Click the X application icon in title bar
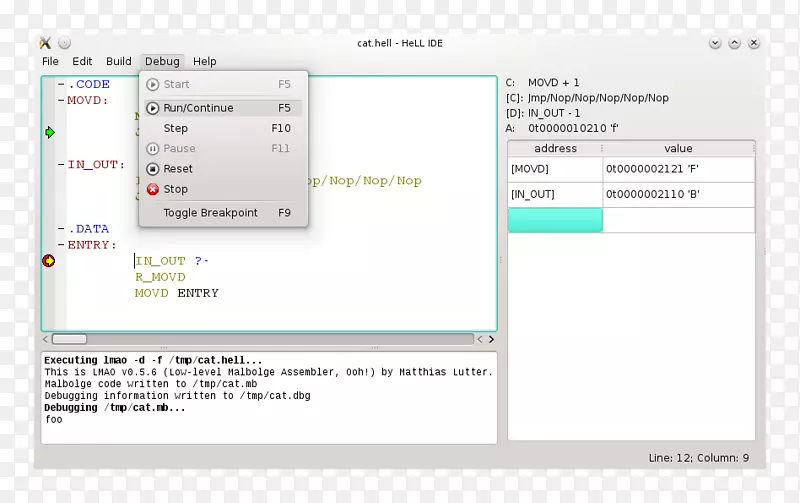This screenshot has width=800, height=503. point(44,42)
